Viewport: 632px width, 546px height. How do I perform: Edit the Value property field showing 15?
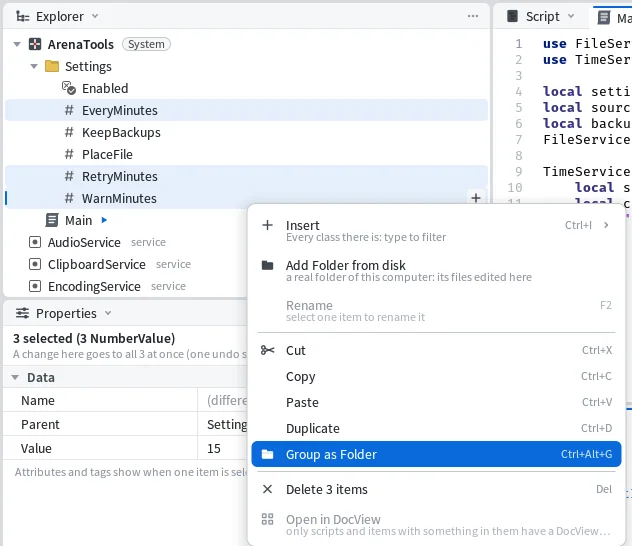[x=222, y=448]
